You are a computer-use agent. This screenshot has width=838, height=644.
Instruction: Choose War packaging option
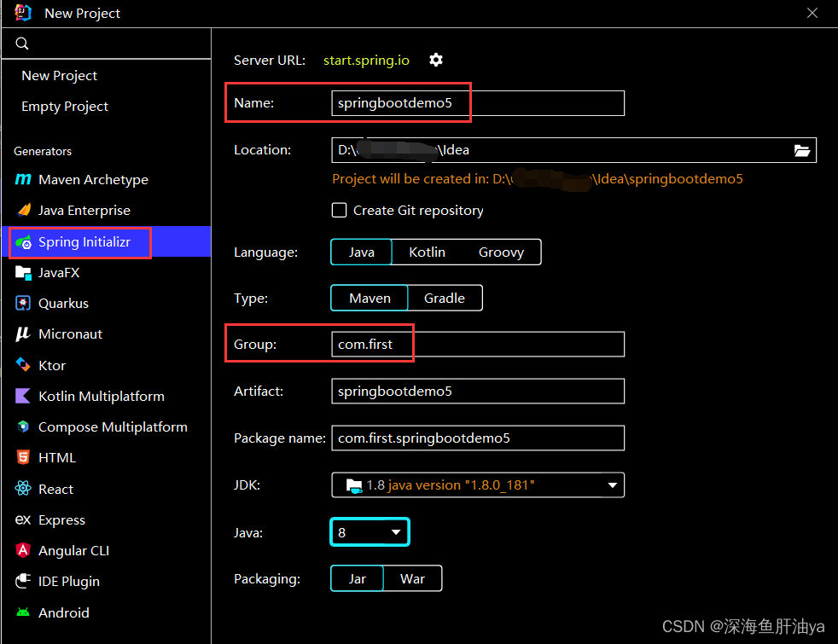click(x=412, y=578)
